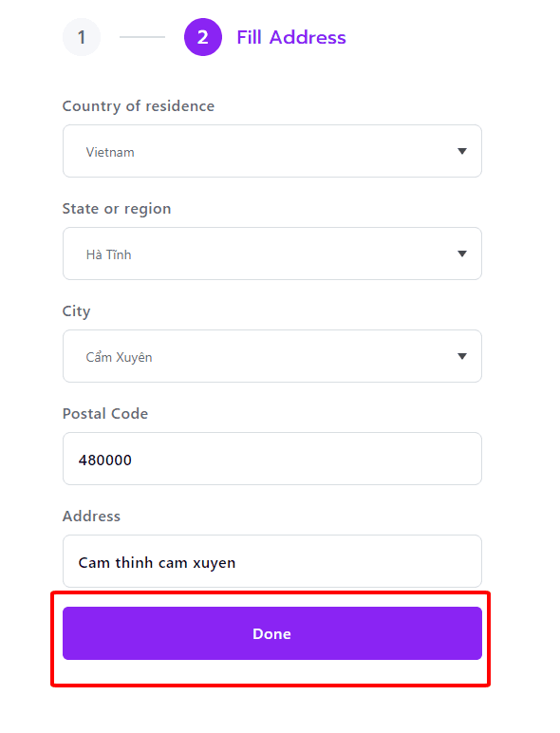Viewport: 560px width, 733px height.
Task: Focus the Postal Code field containing 480000
Action: click(272, 459)
